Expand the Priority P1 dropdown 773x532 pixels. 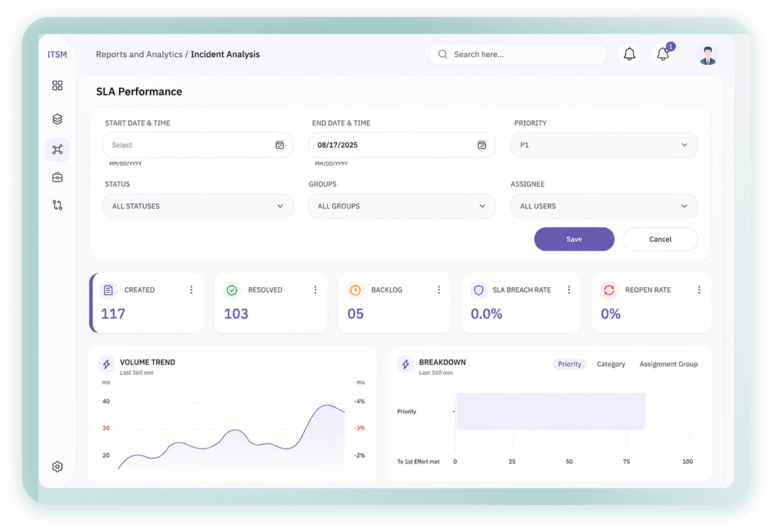tap(604, 145)
